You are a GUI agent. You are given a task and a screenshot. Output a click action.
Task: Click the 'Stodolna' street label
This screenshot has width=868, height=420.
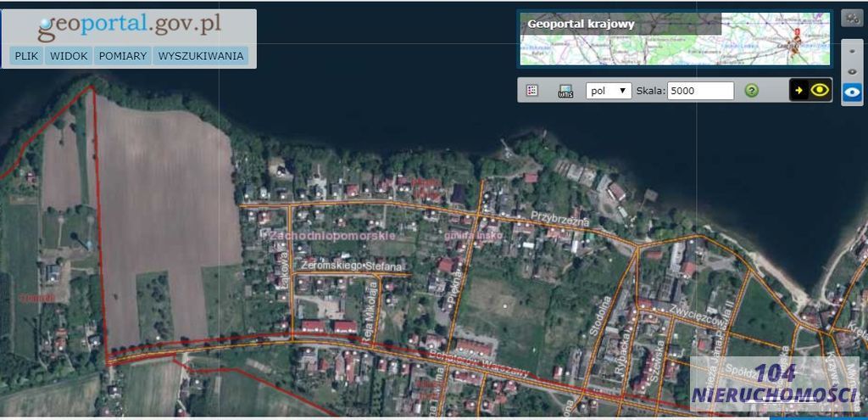click(601, 316)
